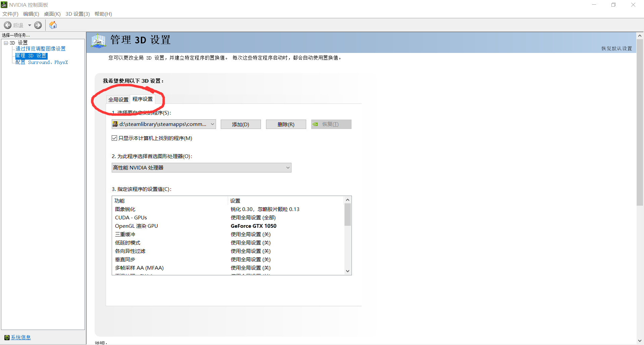Click the 管理 3D 设置 header icon
Screen dimensions: 644x345
coord(98,41)
